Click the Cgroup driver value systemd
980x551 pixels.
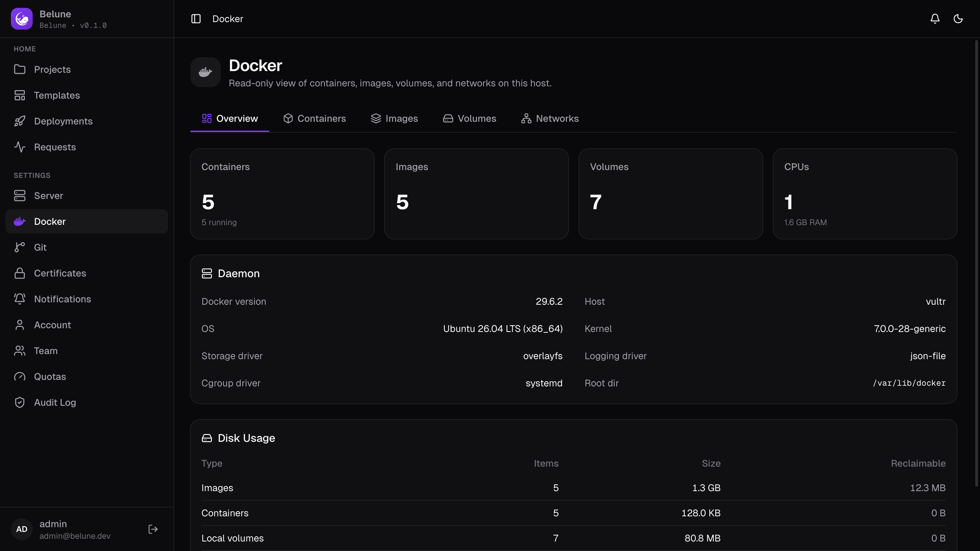tap(544, 383)
